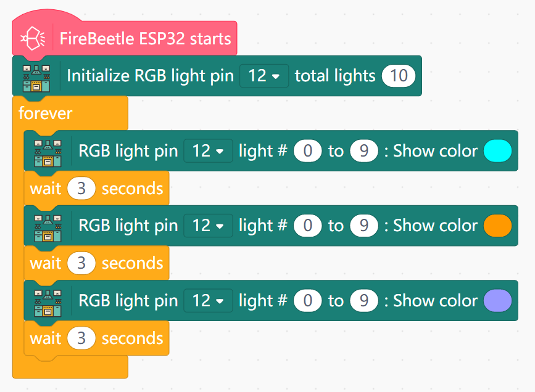Click the cyan color swatch
The image size is (535, 392).
498,151
